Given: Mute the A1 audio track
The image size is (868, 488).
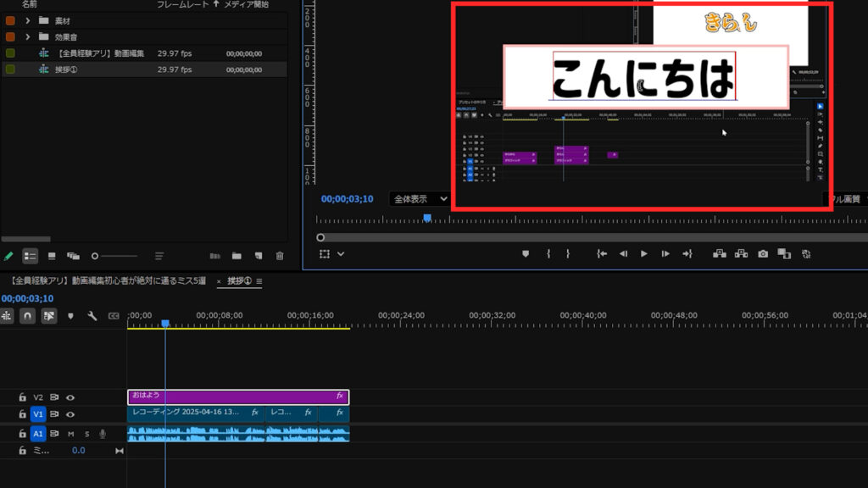Looking at the screenshot, I should [x=71, y=434].
